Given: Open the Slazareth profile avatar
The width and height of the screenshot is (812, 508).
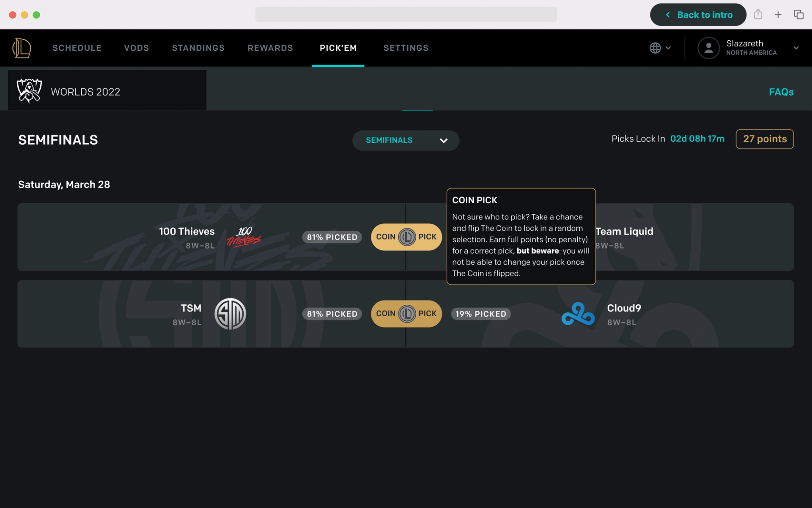Looking at the screenshot, I should click(708, 48).
